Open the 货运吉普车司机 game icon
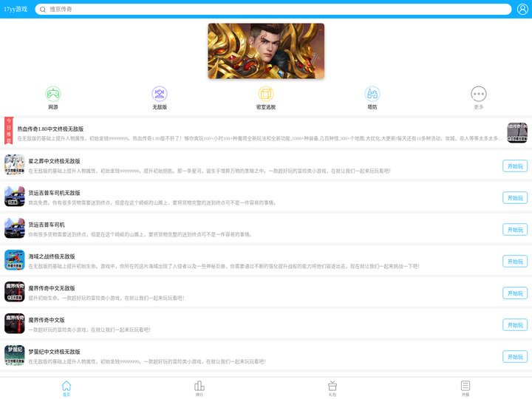 (x=15, y=228)
